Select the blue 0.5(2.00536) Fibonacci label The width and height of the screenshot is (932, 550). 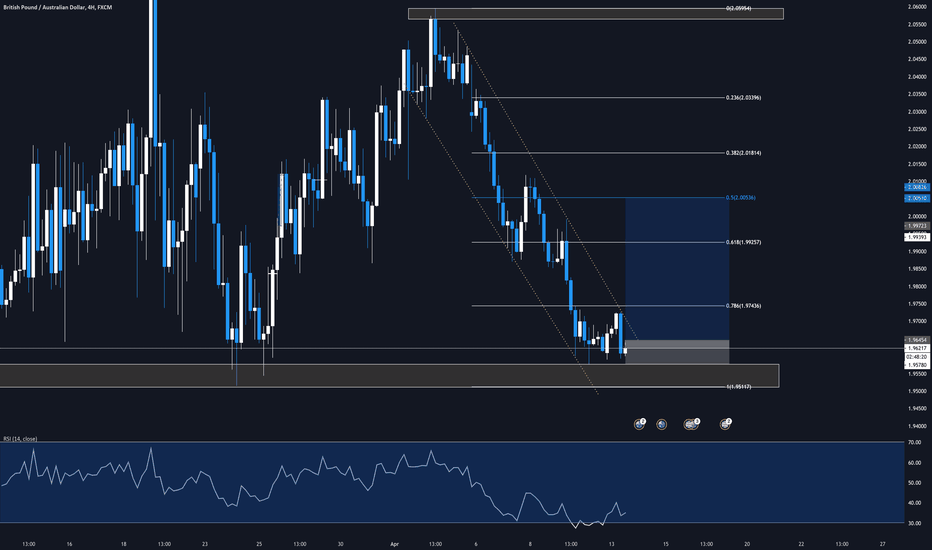pos(741,197)
